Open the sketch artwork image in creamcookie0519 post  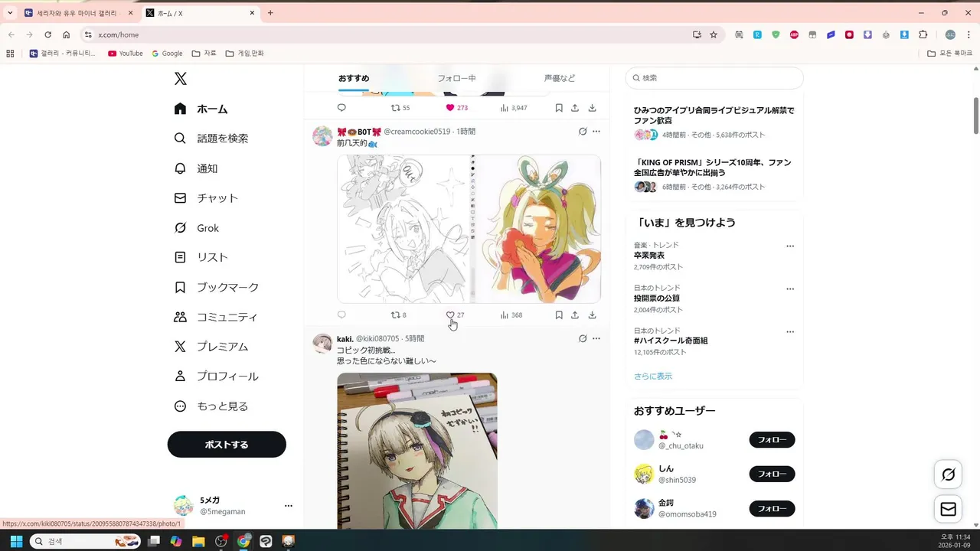coord(403,229)
